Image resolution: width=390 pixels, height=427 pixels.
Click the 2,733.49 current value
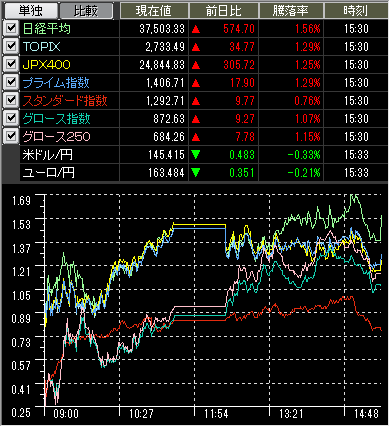click(x=165, y=47)
